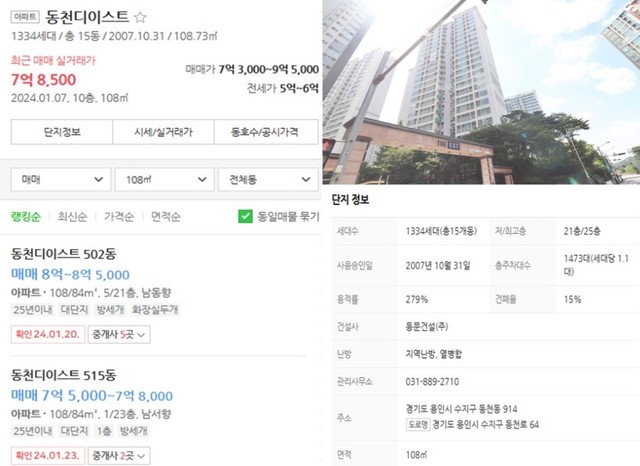Switch to the 단지정보 tab
This screenshot has height=466, width=640.
coord(62,132)
